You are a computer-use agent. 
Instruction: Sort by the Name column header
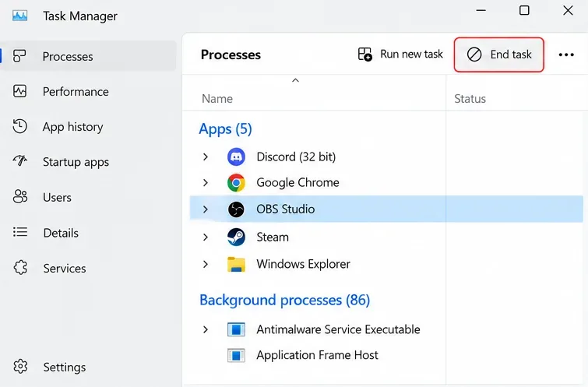217,99
